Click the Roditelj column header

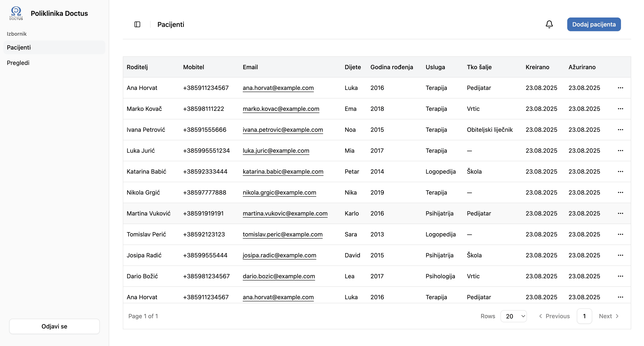coord(137,67)
